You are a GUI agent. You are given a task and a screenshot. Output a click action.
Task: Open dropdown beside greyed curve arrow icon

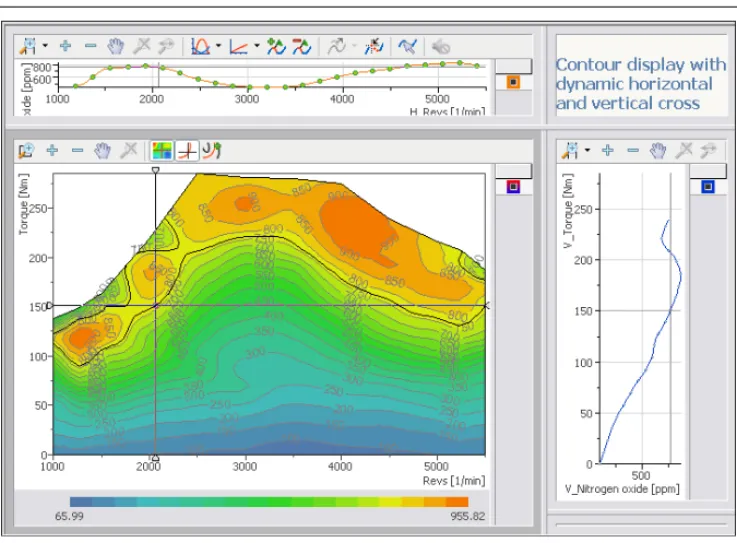(354, 46)
